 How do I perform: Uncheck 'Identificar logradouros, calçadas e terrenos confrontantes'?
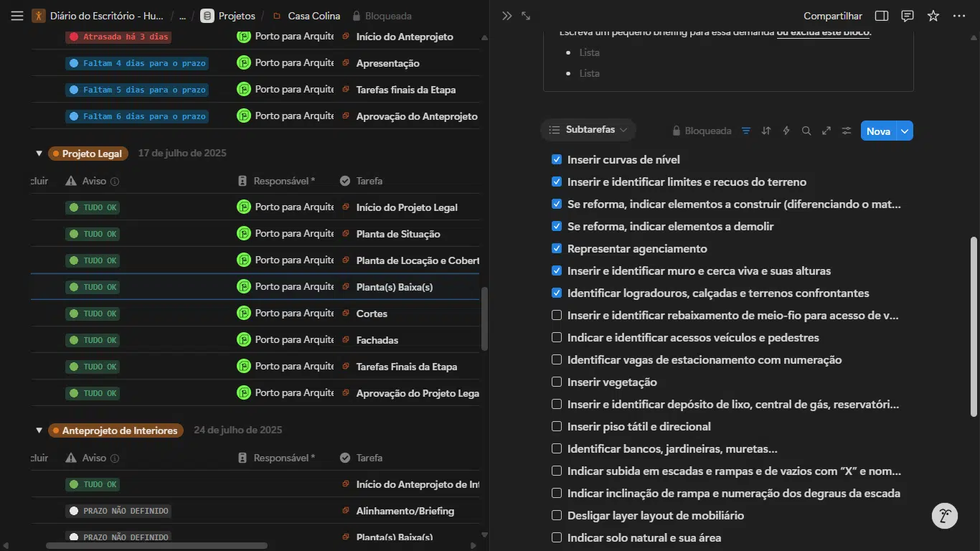point(557,293)
